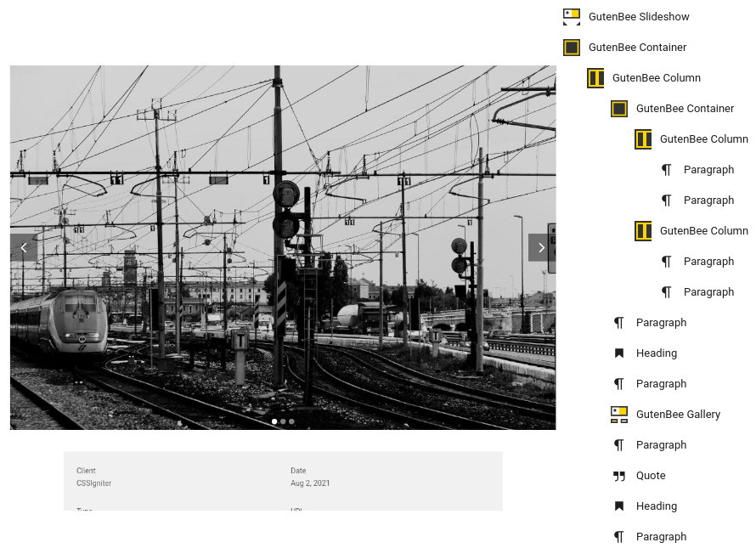Select the nested GutenBee Container label
The width and height of the screenshot is (756, 548).
pos(685,109)
